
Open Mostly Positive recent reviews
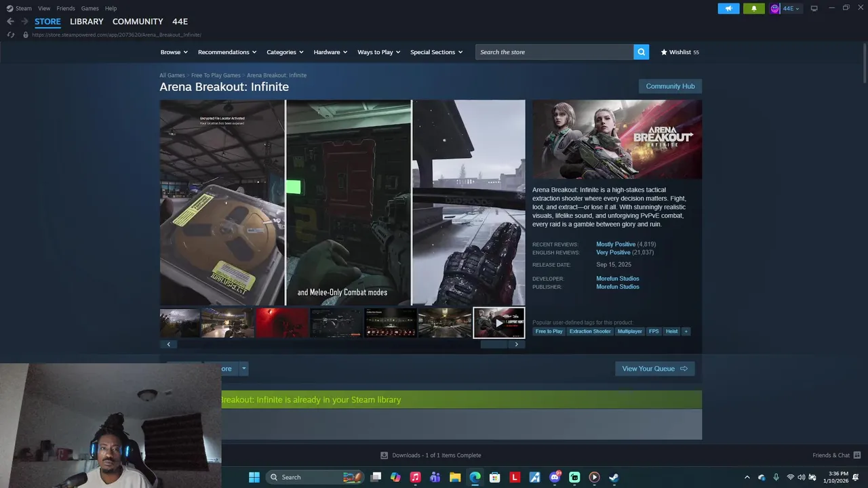tap(616, 244)
